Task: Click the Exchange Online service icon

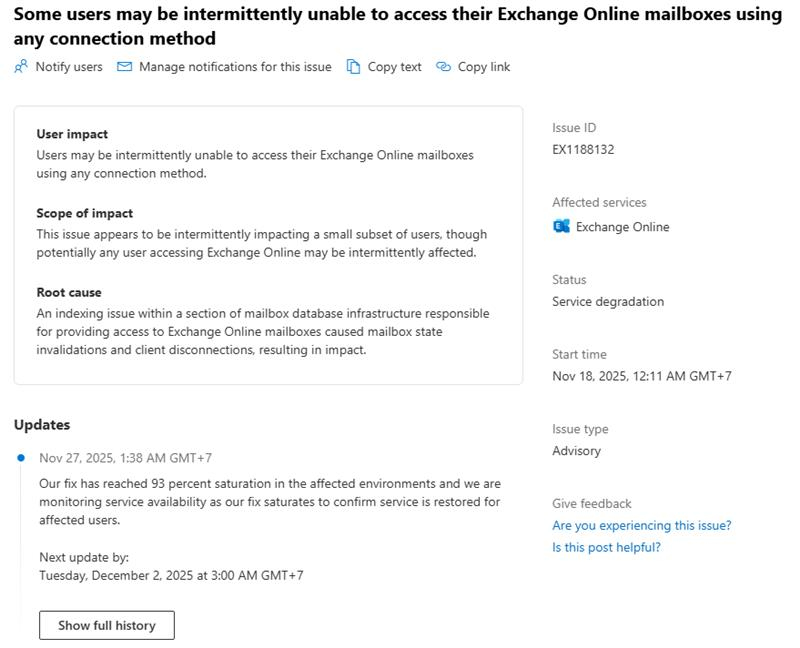Action: [561, 226]
